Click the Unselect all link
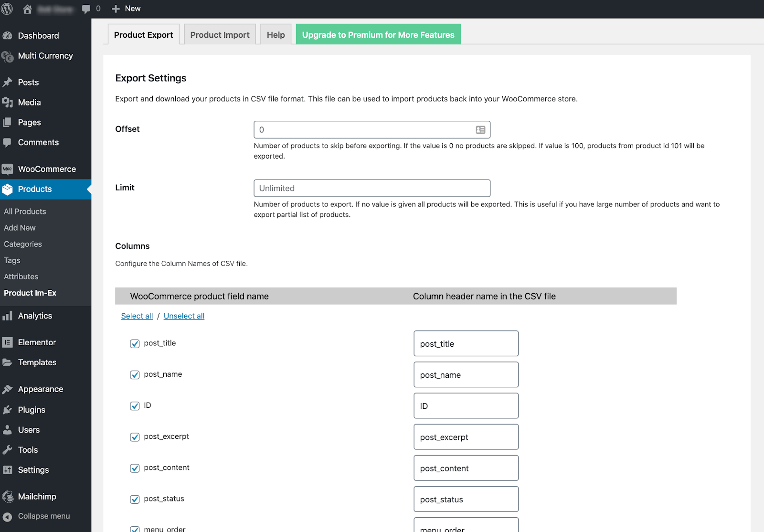 [x=184, y=316]
